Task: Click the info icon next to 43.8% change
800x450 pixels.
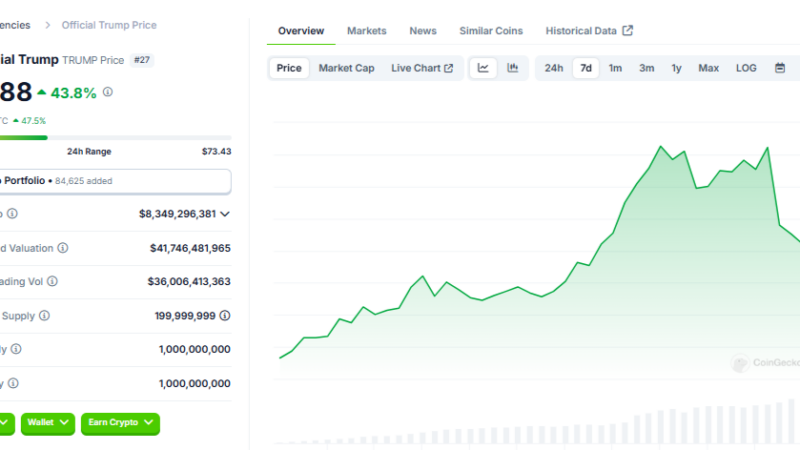Action: [x=108, y=92]
